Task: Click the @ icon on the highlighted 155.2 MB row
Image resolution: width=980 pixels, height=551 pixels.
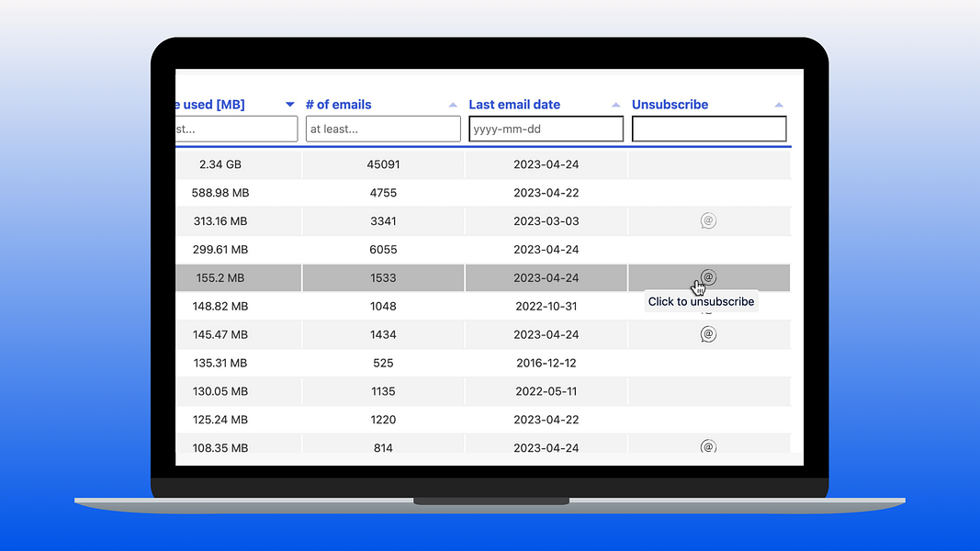Action: click(x=707, y=277)
